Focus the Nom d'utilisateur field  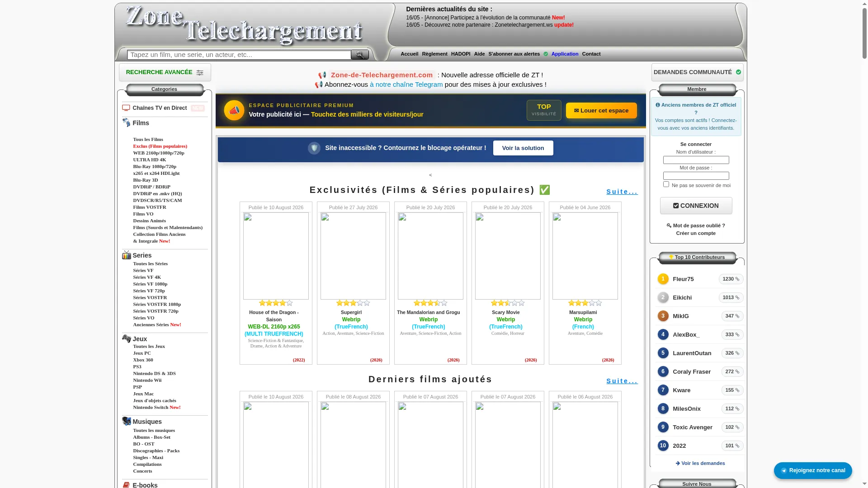(x=696, y=160)
